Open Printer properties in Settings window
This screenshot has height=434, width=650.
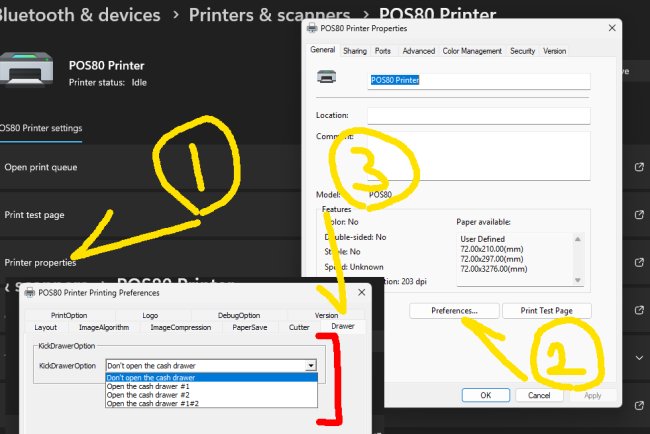40,263
